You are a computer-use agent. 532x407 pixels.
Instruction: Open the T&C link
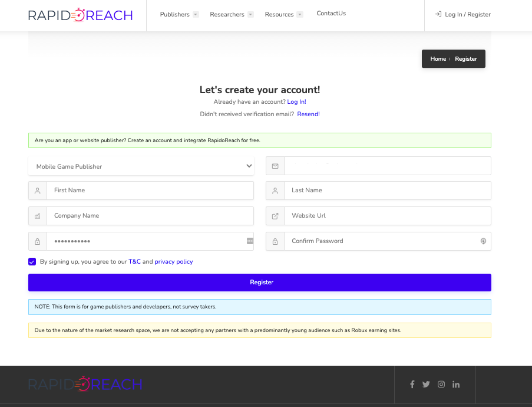(134, 261)
